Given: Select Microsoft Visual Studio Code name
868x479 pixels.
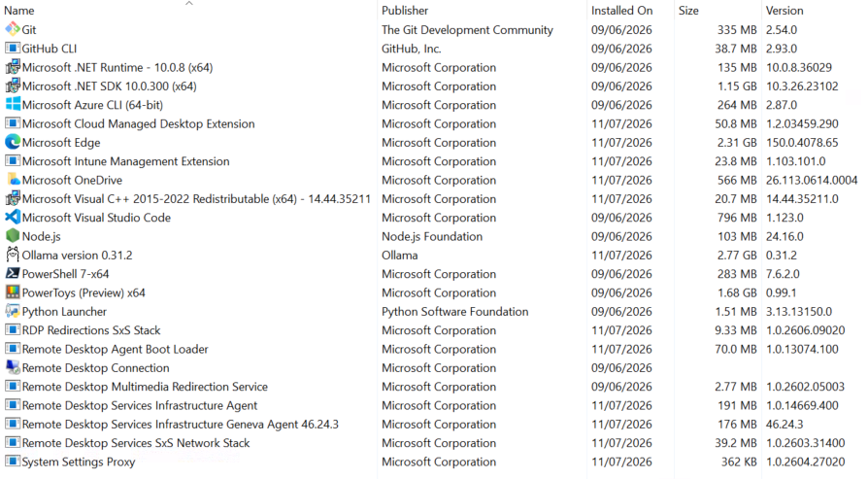Looking at the screenshot, I should [96, 219].
